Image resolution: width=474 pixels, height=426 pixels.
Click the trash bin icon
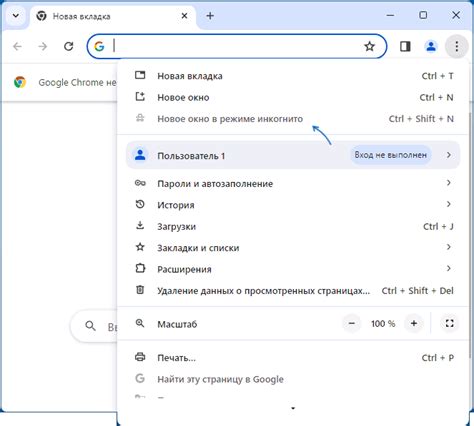tap(140, 290)
